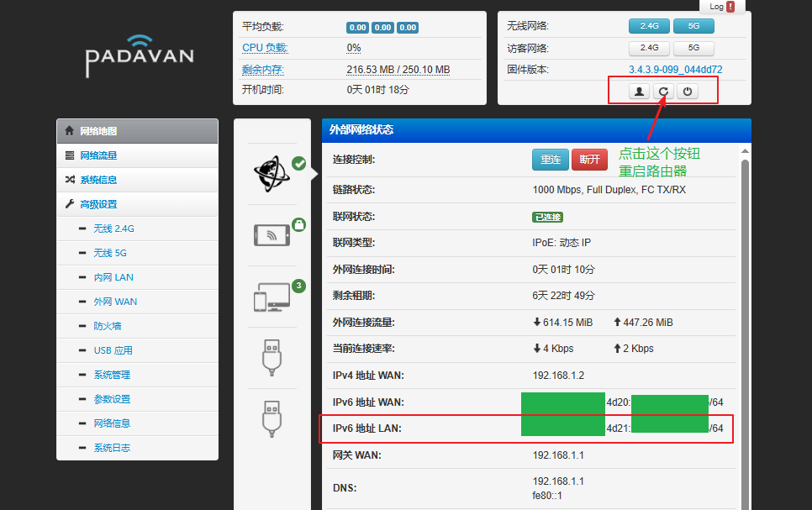Expand the 高级设置 menu section
812x510 pixels.
137,204
